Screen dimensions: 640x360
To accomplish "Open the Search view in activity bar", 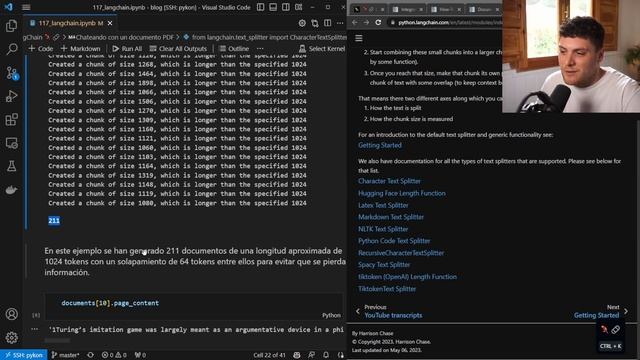I will click(11, 49).
